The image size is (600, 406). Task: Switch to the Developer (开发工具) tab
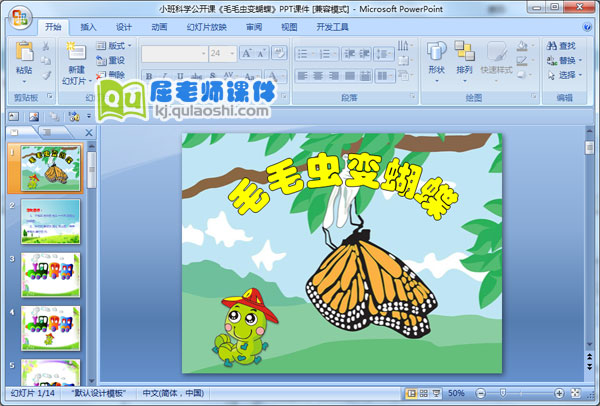332,27
